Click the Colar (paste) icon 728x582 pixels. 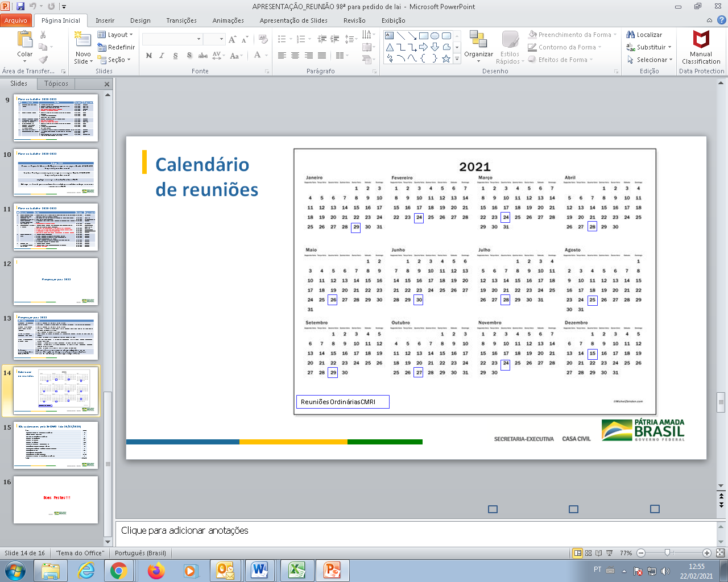[x=24, y=40]
